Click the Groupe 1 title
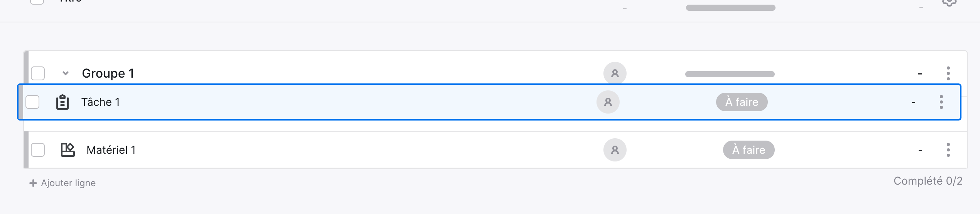This screenshot has width=980, height=214. click(x=108, y=73)
